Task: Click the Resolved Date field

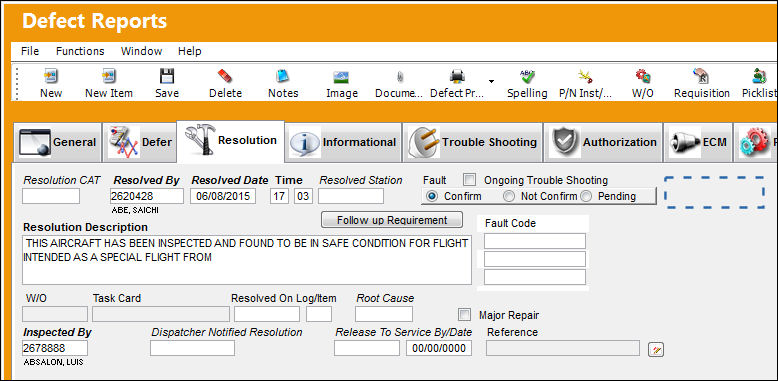Action: click(223, 196)
